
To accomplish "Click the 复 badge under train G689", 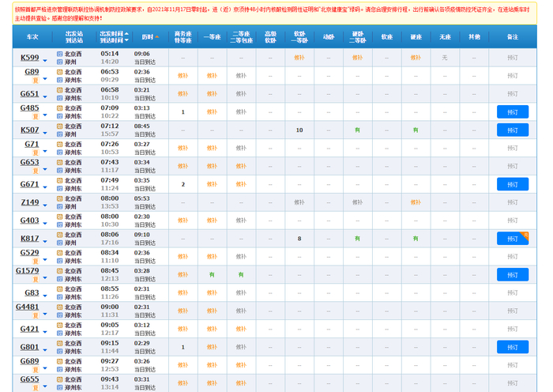I will [36, 370].
